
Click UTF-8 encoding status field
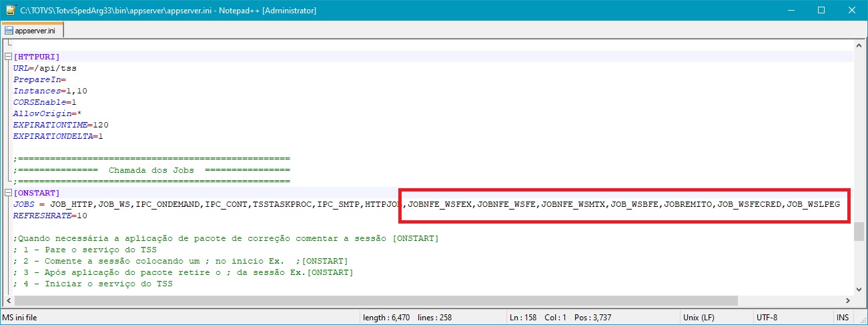767,318
